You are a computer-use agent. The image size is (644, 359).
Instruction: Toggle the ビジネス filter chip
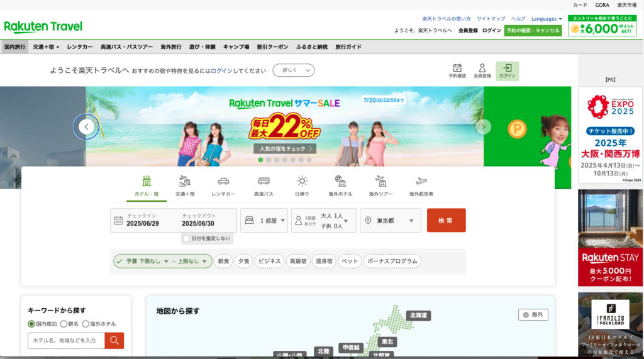(269, 261)
